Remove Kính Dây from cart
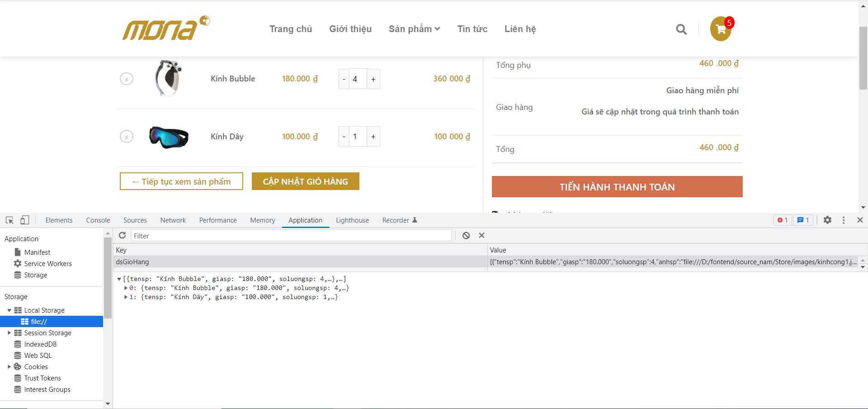This screenshot has height=409, width=868. pos(127,137)
